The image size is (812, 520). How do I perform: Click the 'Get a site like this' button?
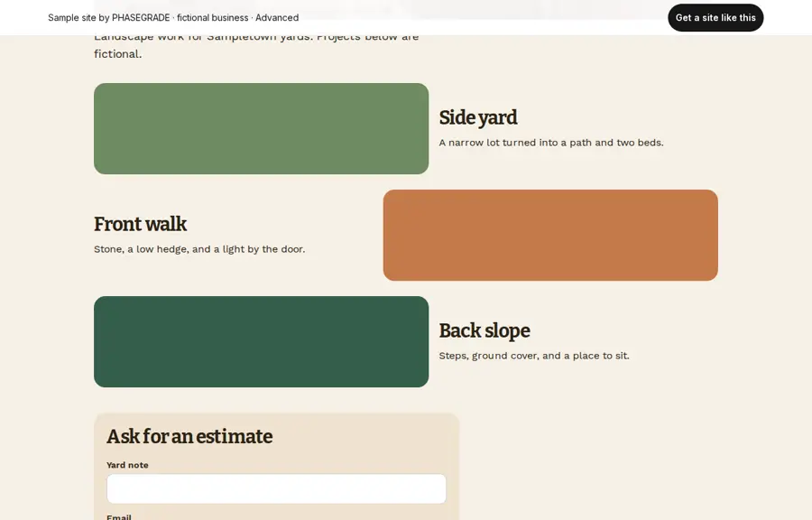(715, 18)
